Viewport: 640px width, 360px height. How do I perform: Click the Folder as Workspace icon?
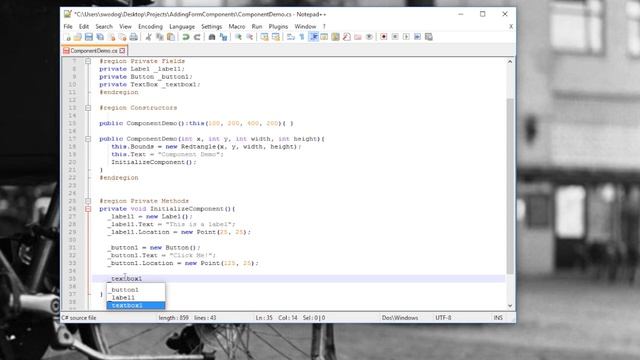358,37
